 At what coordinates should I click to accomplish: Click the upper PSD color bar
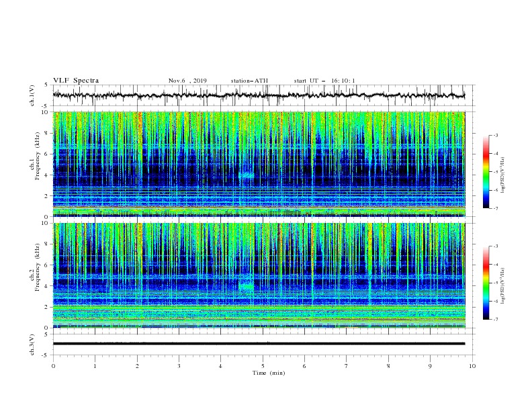click(x=486, y=172)
